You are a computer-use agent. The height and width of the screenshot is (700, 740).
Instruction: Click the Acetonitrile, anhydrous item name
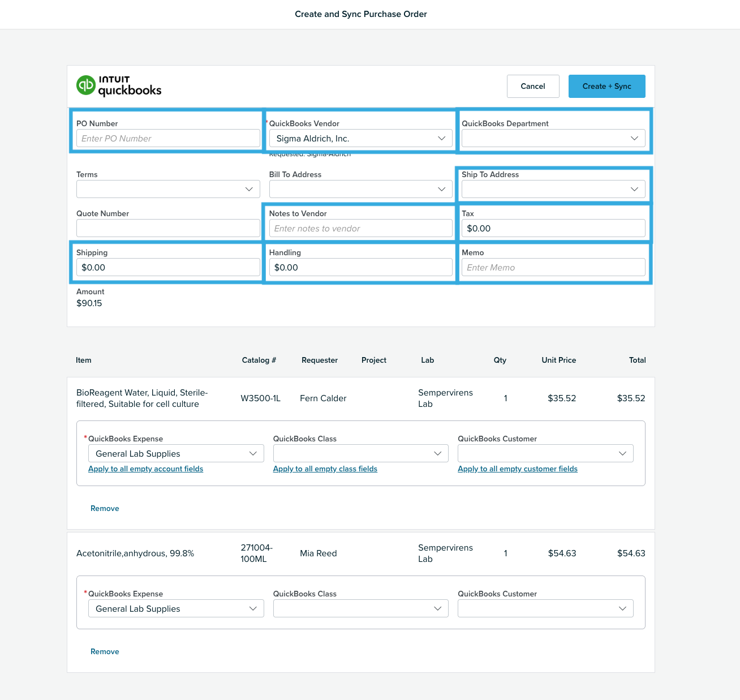[135, 553]
